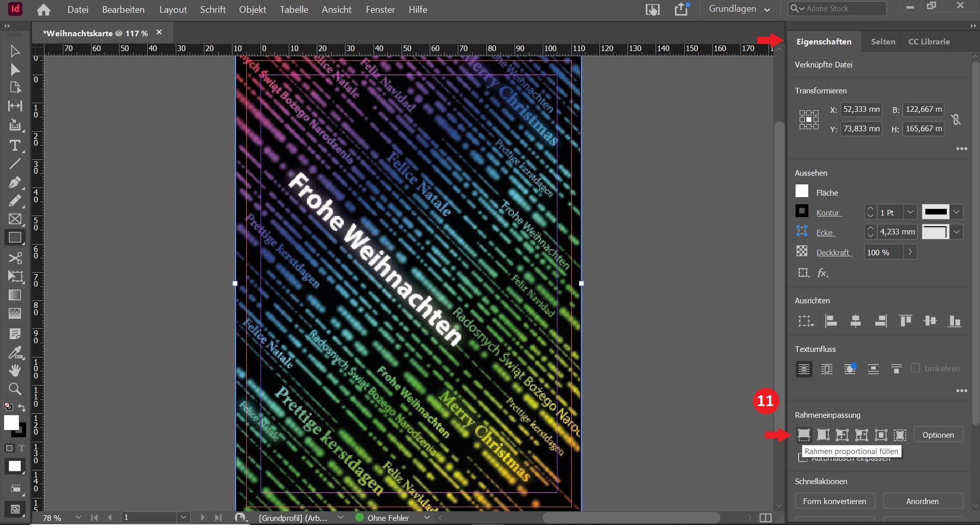Activate the Hand tool
The width and height of the screenshot is (980, 525).
pyautogui.click(x=15, y=370)
